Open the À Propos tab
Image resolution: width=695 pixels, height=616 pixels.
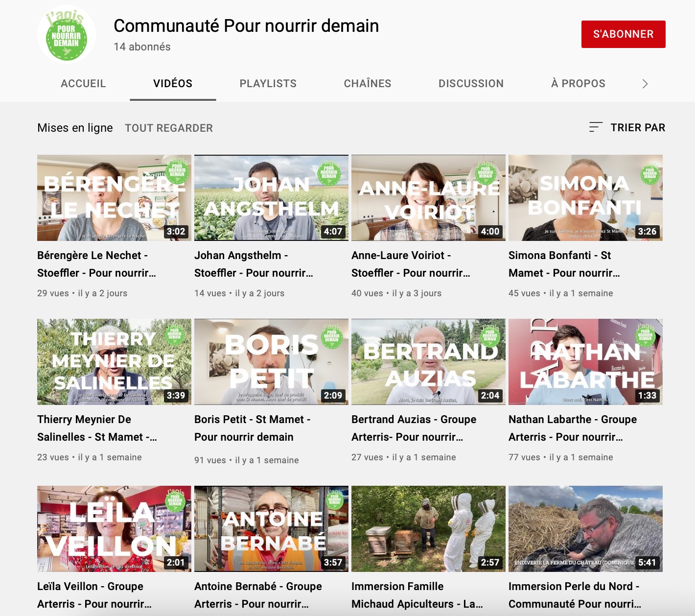[x=578, y=84]
